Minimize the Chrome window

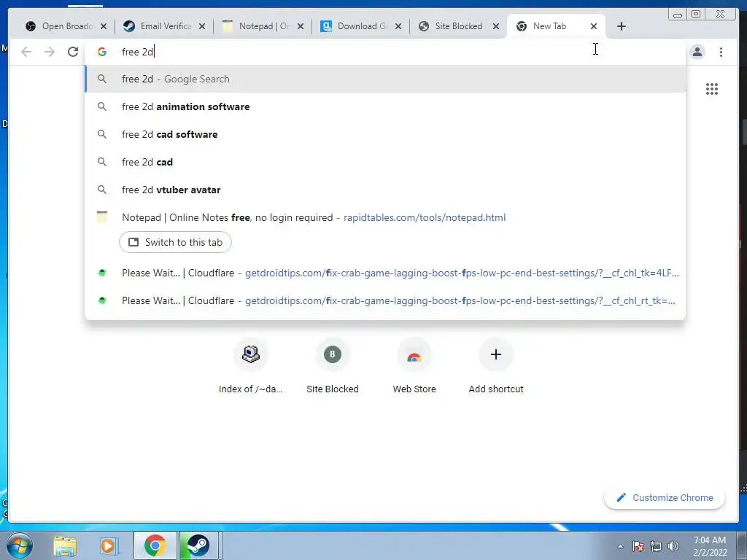(x=677, y=15)
